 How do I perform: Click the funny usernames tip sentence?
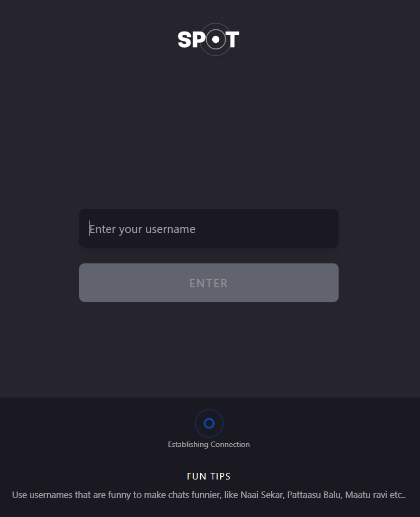(x=209, y=495)
